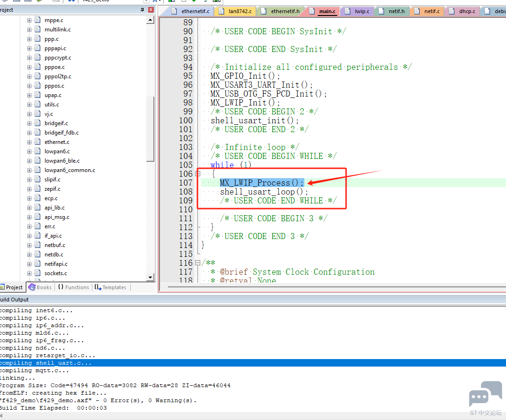Select api_msg.c file in tree

[57, 217]
